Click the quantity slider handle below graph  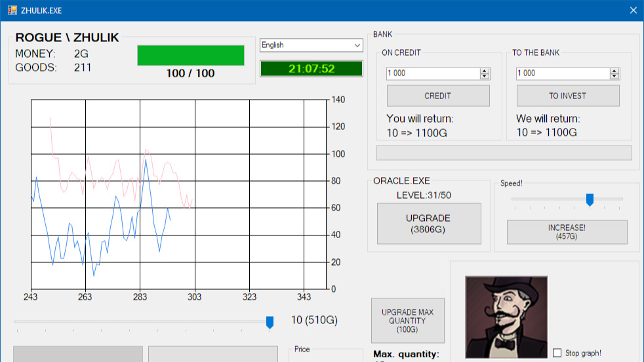[270, 322]
